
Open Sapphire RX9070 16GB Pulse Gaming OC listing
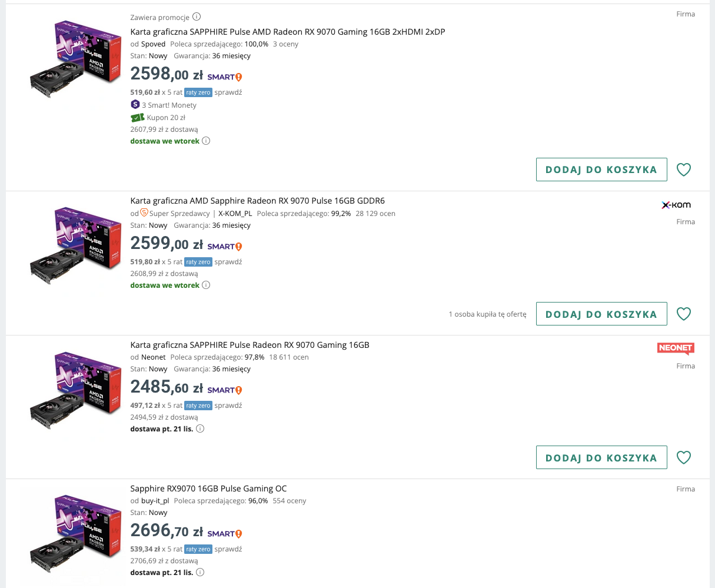[x=208, y=489]
